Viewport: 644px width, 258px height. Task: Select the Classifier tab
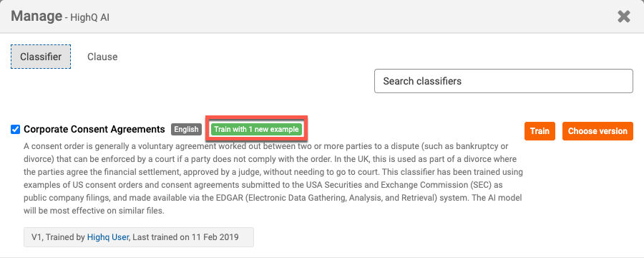(x=41, y=57)
